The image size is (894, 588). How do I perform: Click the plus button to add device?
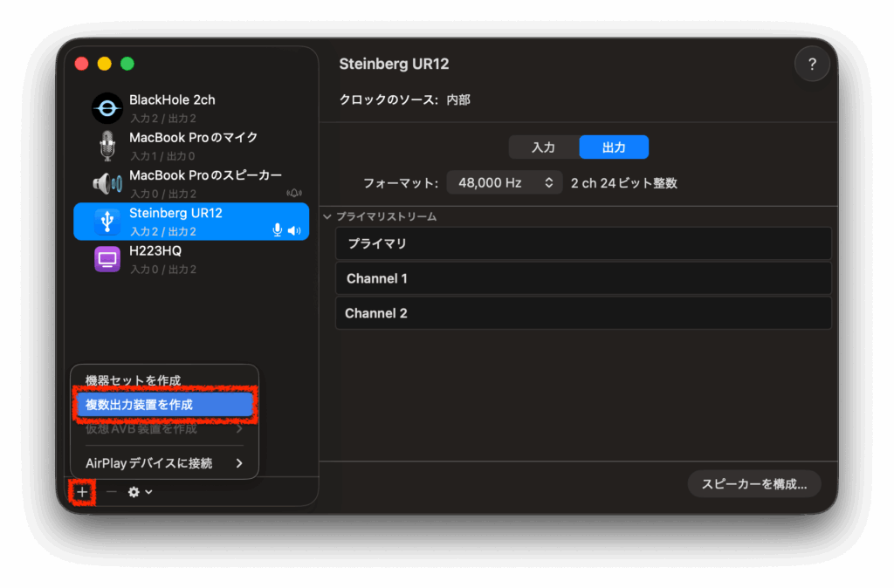point(82,492)
